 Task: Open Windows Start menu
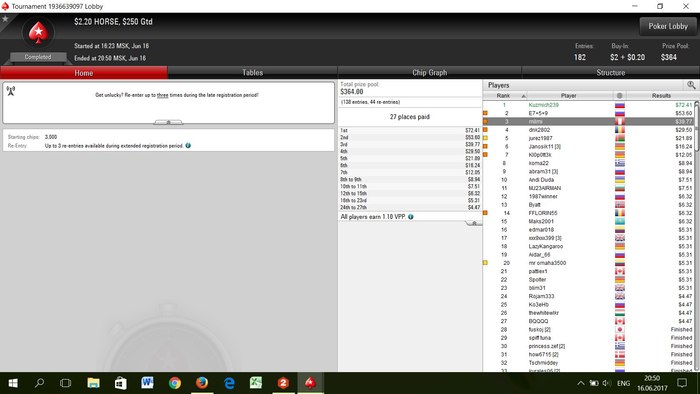[x=13, y=383]
